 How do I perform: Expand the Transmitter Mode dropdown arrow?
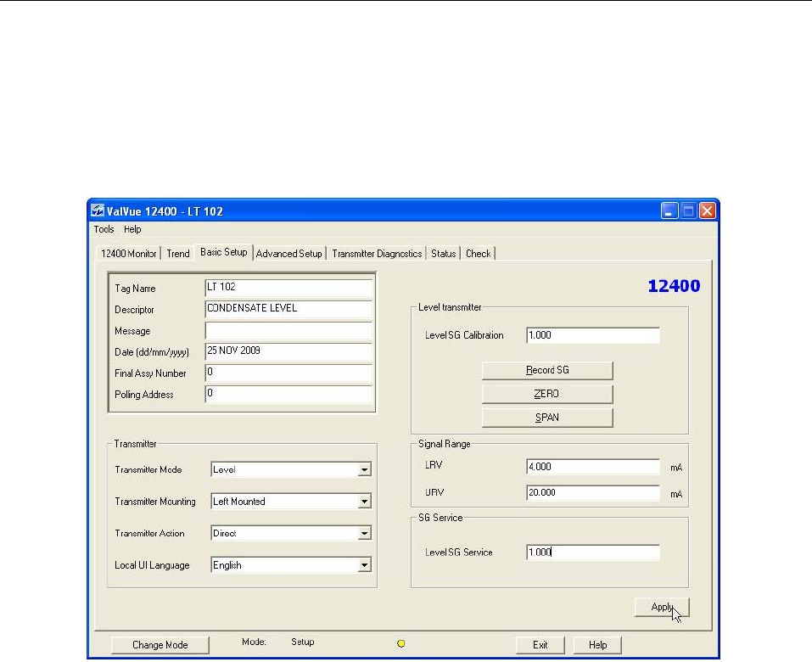[x=365, y=469]
